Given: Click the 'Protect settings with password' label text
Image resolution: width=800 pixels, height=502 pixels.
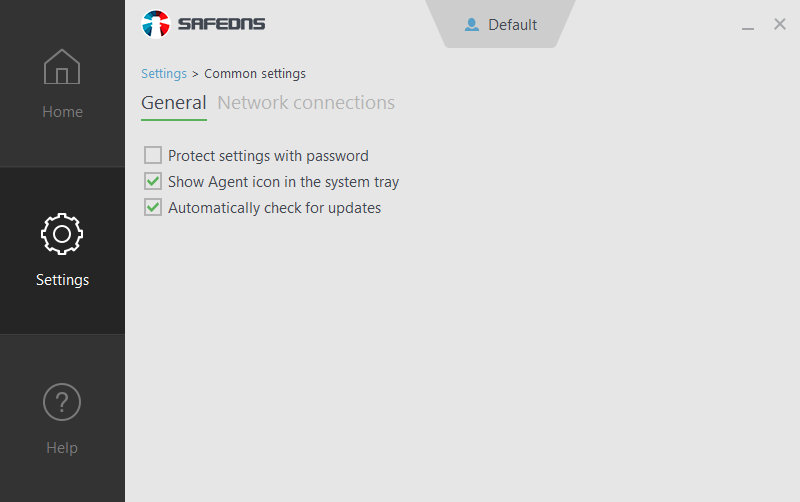Looking at the screenshot, I should click(x=268, y=156).
